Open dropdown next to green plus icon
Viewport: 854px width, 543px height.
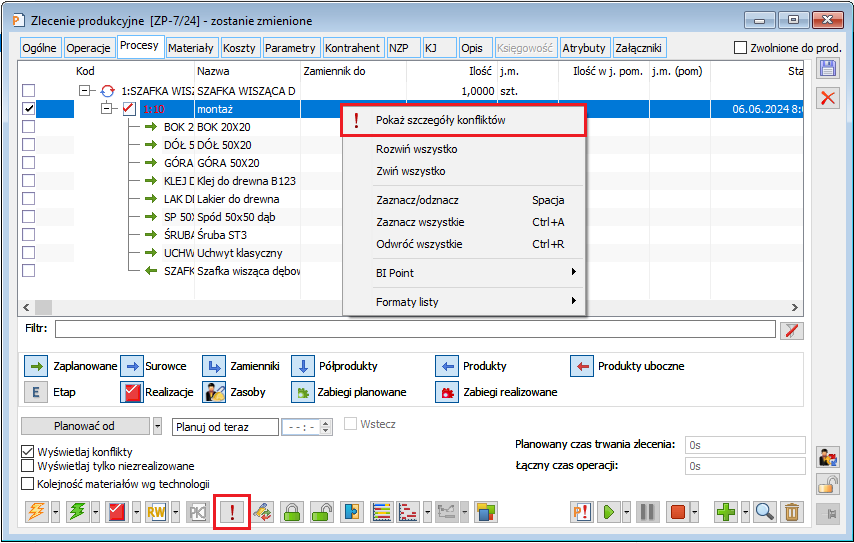745,512
